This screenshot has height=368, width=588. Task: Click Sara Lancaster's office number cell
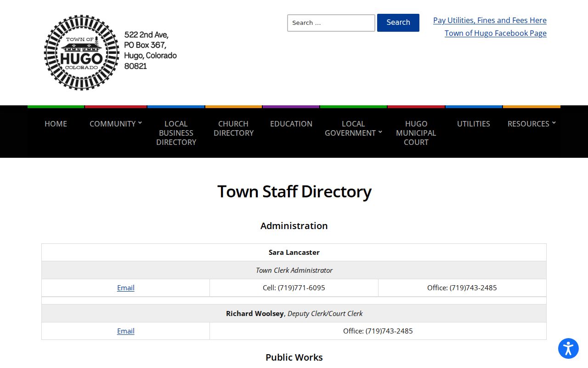[462, 287]
